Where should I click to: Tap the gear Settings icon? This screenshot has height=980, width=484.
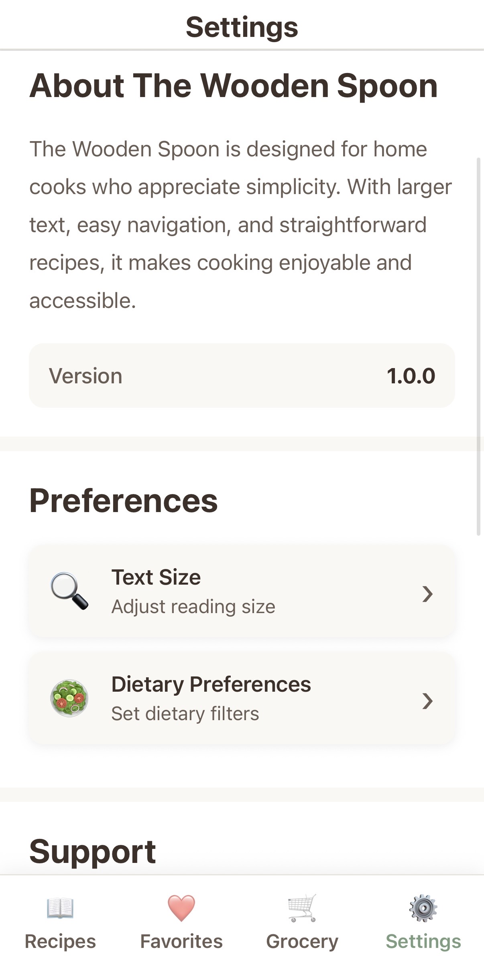coord(423,908)
